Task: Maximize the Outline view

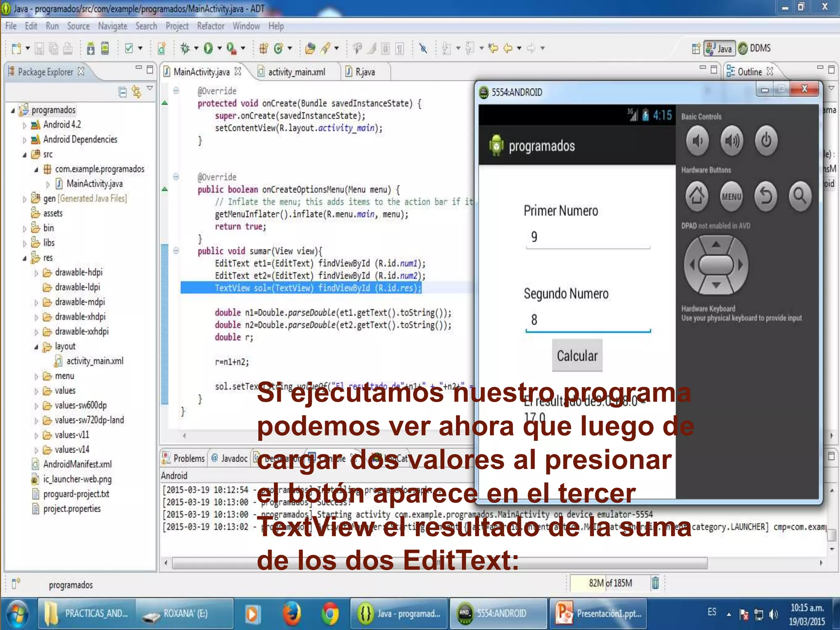Action: [831, 69]
